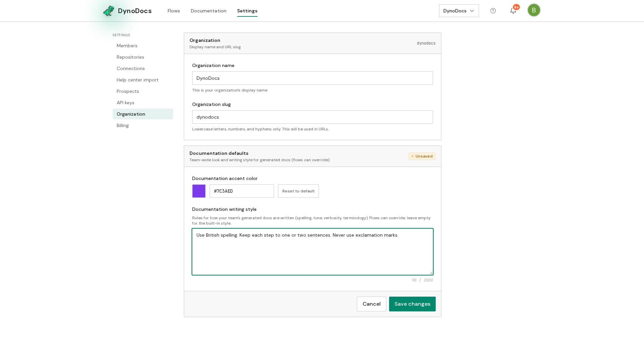Click the Cancel button

click(372, 304)
